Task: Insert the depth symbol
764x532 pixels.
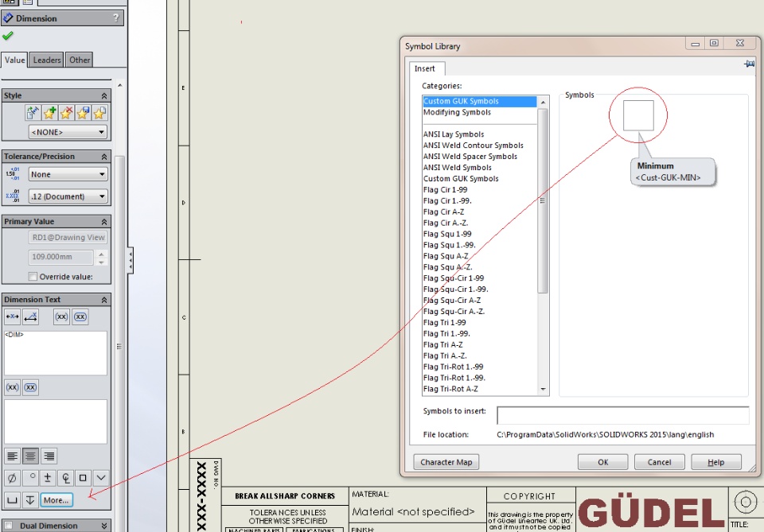Action: (30, 500)
